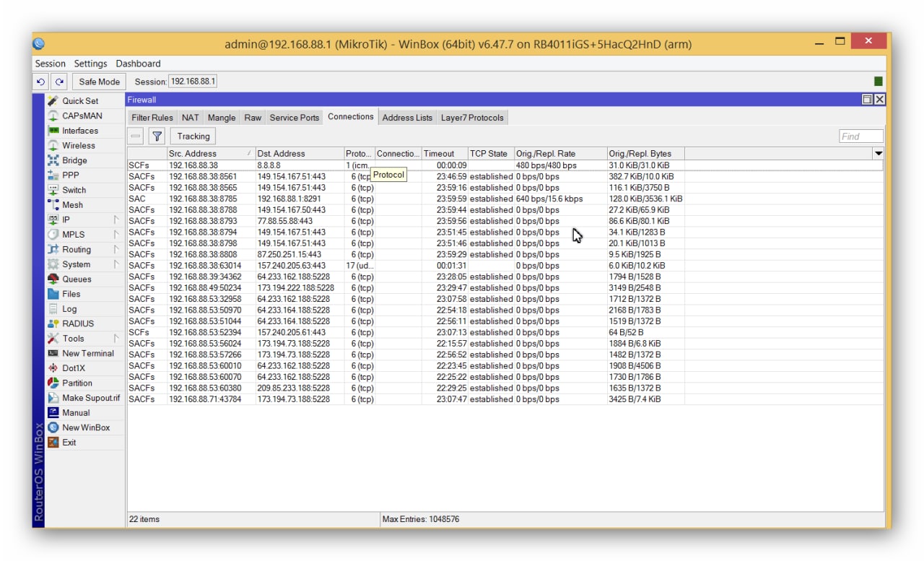
Task: Open the Dot1X section icon
Action: (53, 368)
